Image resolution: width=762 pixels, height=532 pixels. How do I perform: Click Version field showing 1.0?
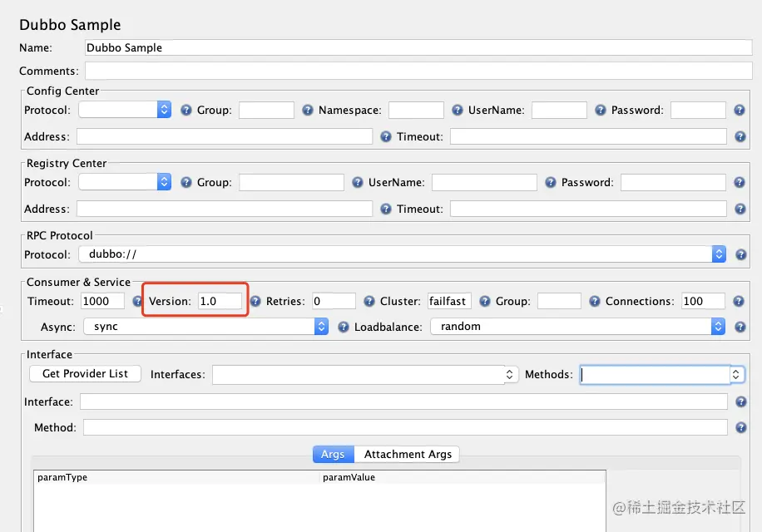tap(220, 301)
